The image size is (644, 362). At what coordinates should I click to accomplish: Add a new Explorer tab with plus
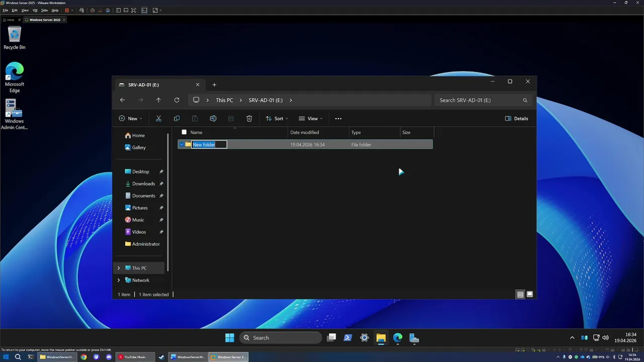coord(214,84)
